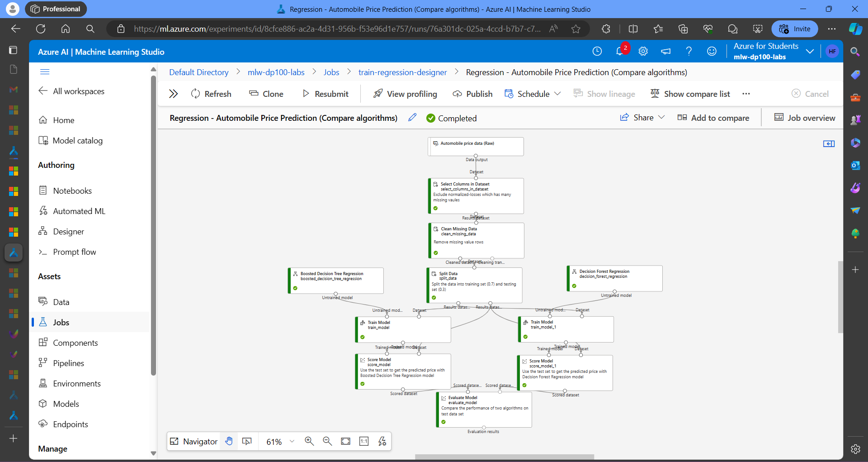Viewport: 868px width, 462px height.
Task: Open the Professional profile pill
Action: (56, 9)
